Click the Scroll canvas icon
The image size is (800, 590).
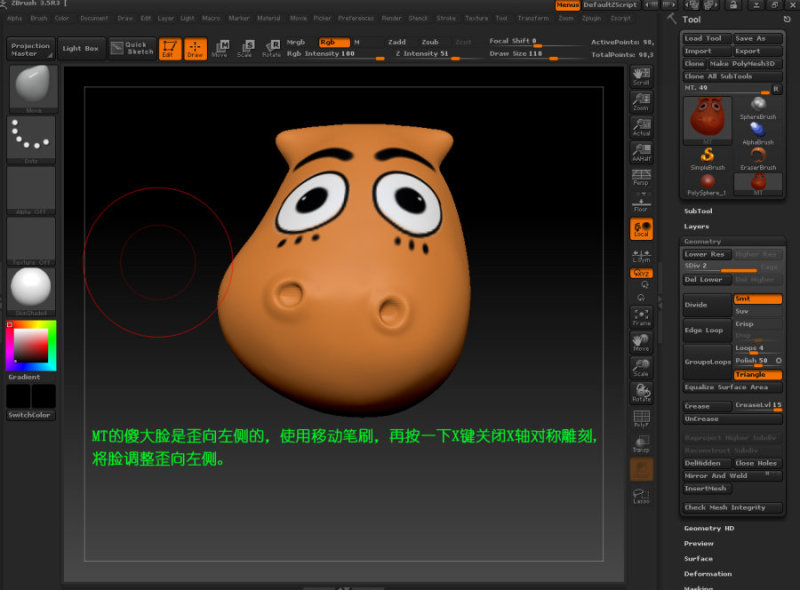(x=641, y=77)
